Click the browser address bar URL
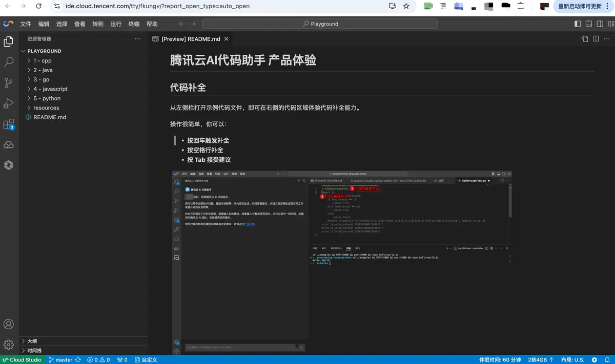Viewport: 615px width, 364px height. click(x=158, y=6)
